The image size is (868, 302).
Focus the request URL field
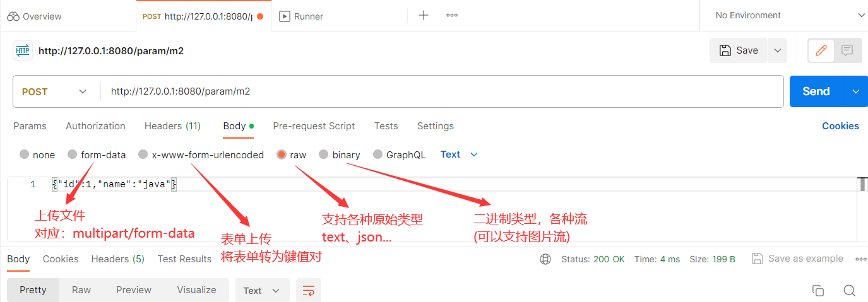click(442, 91)
